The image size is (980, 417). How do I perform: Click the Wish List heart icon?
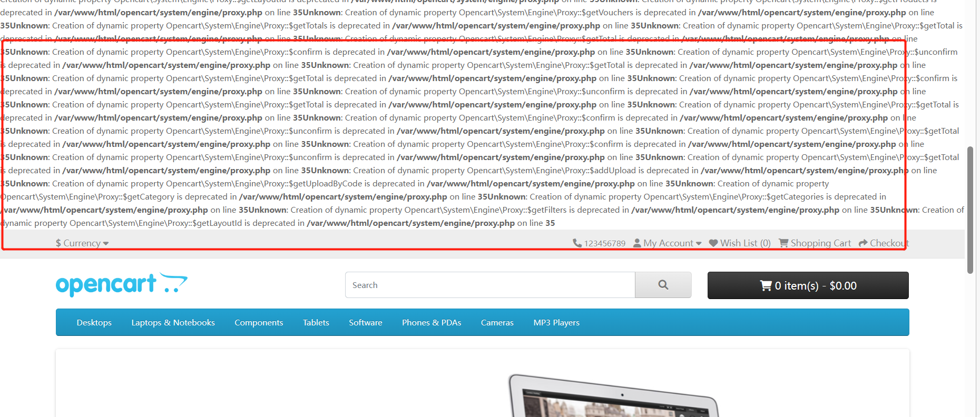713,243
